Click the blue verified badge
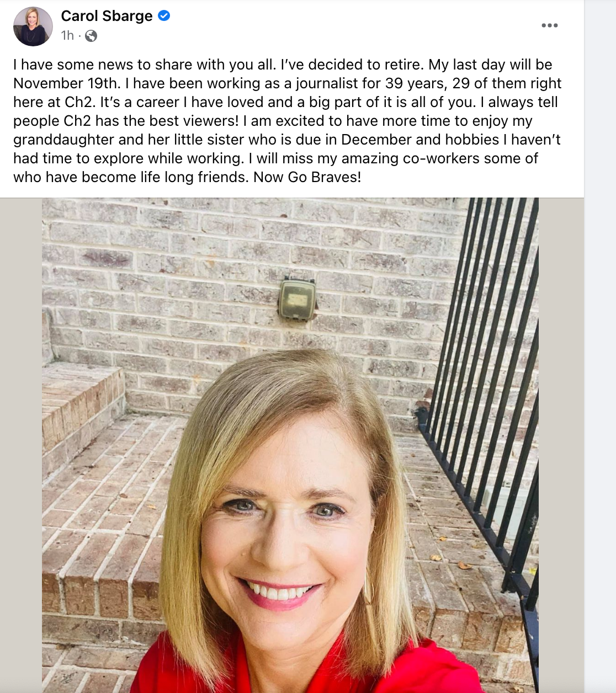The width and height of the screenshot is (616, 693). tap(164, 16)
